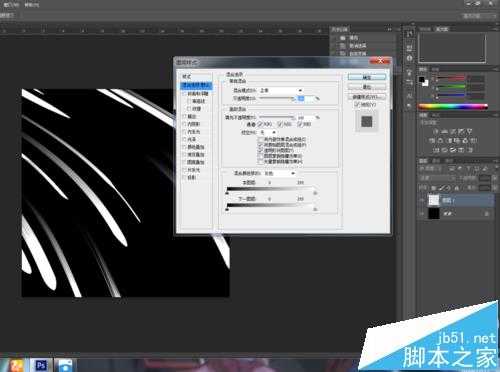The image size is (500, 372).
Task: Toggle the Preview checkbox in Layer Style dialog
Action: coord(357,105)
